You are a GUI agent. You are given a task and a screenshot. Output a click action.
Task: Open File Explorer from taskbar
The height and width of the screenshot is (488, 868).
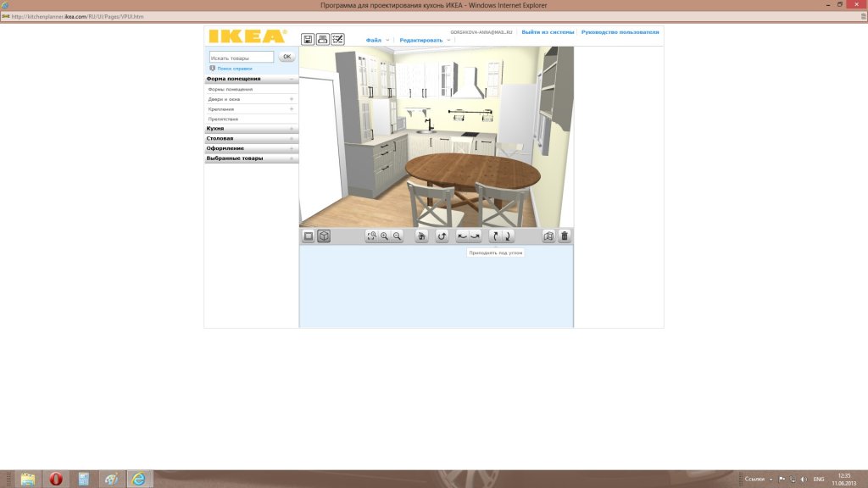click(x=28, y=479)
